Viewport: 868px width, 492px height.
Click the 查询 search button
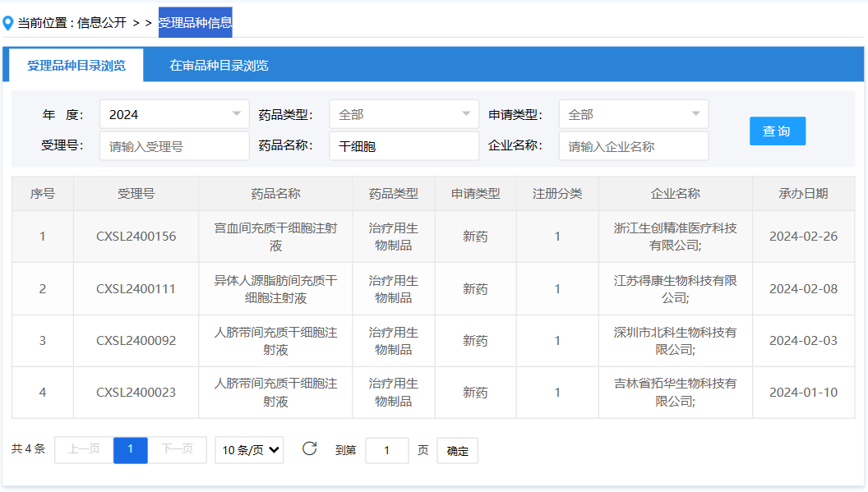coord(777,130)
